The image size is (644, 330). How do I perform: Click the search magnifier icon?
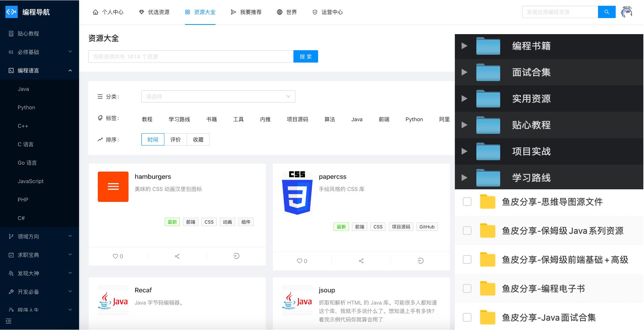click(x=607, y=12)
